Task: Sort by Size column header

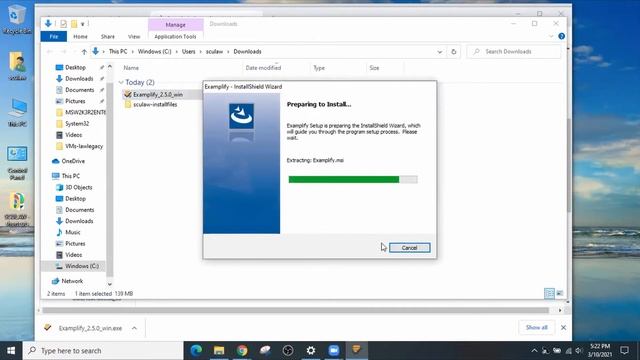Action: [x=374, y=68]
